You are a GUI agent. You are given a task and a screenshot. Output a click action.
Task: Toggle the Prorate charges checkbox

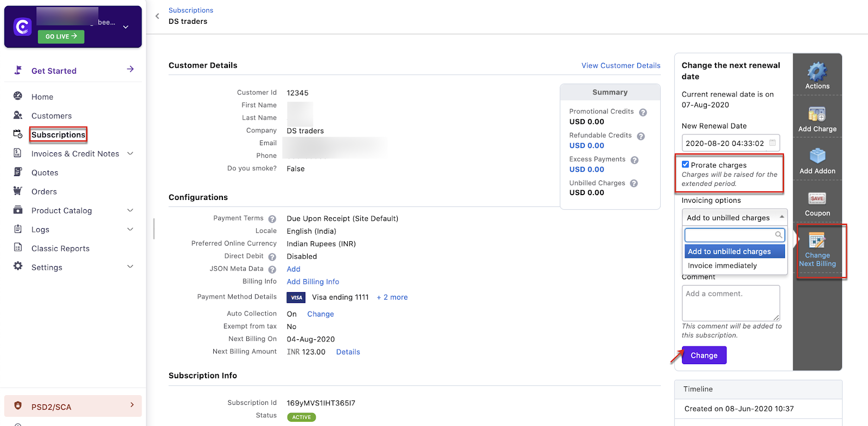[686, 165]
